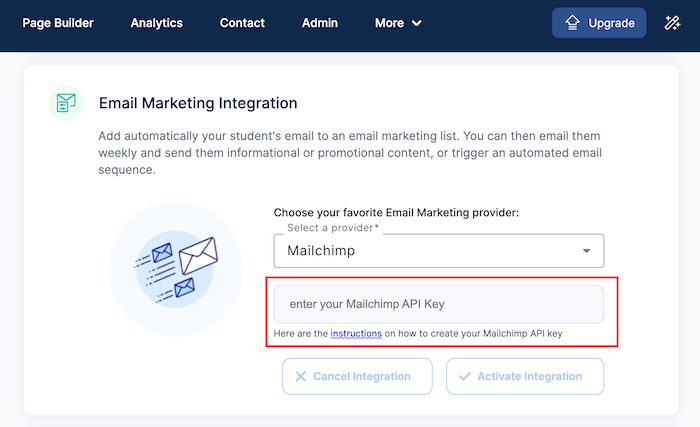The width and height of the screenshot is (700, 427).
Task: Select Admin in the top bar
Action: point(320,23)
